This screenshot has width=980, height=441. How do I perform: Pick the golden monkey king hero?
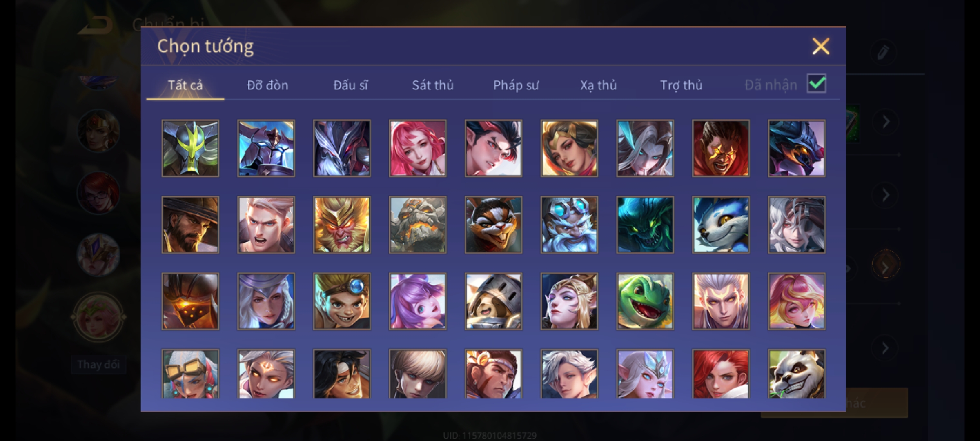coord(342,225)
